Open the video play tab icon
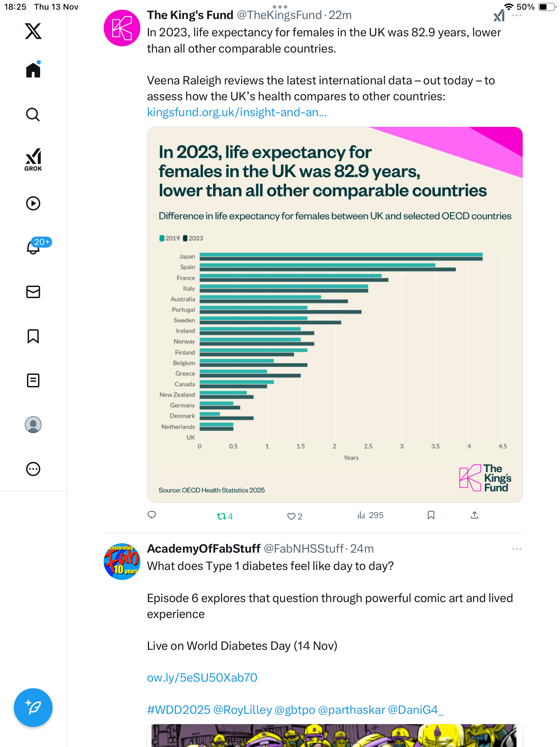Screen dimensions: 560x747 coord(33,203)
